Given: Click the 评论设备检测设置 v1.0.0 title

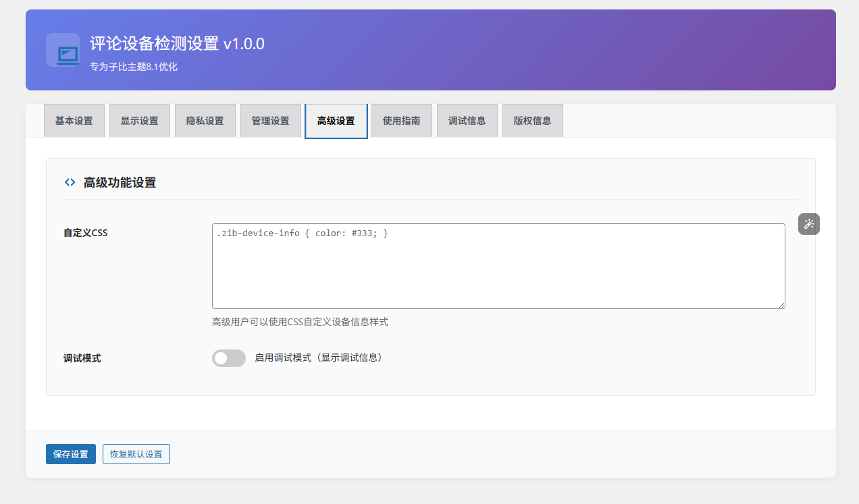Looking at the screenshot, I should tap(177, 45).
